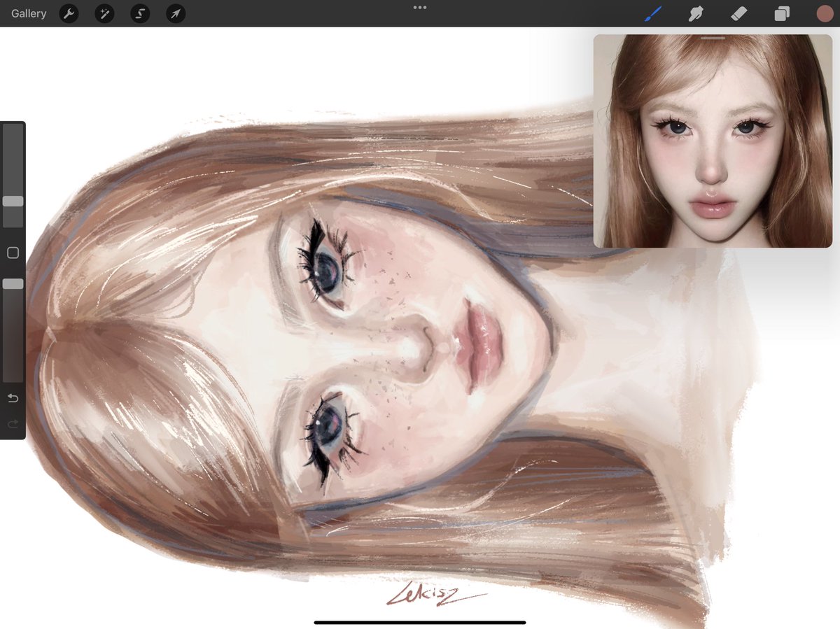Click the brush opacity slider handle
Image resolution: width=840 pixels, height=629 pixels.
click(x=13, y=284)
